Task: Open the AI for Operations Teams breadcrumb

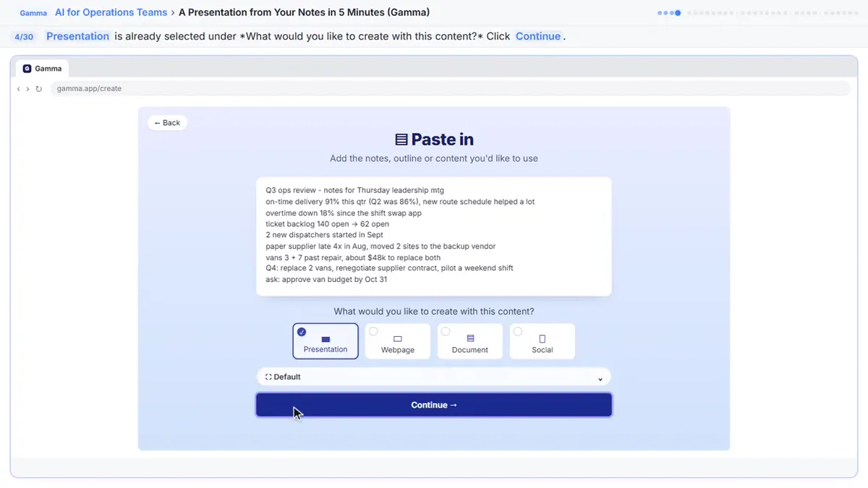Action: point(111,12)
